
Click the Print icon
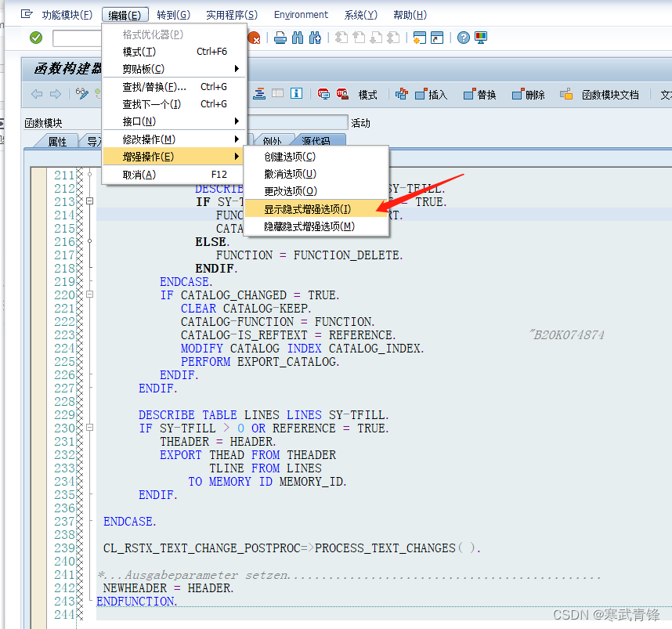(x=280, y=38)
